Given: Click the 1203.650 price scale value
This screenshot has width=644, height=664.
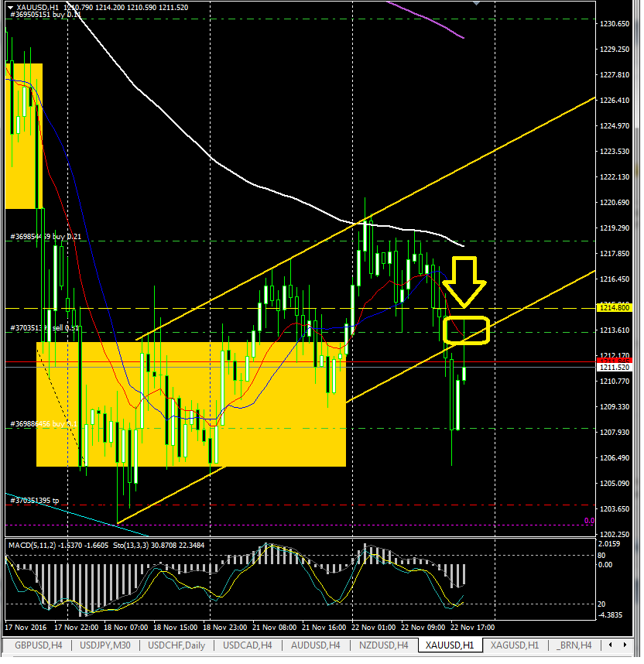Looking at the screenshot, I should coord(615,509).
